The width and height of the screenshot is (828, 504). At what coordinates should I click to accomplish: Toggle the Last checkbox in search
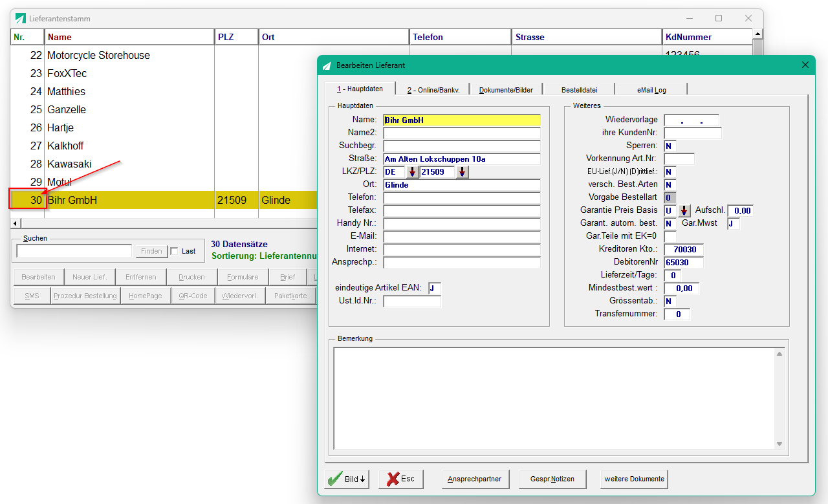174,251
